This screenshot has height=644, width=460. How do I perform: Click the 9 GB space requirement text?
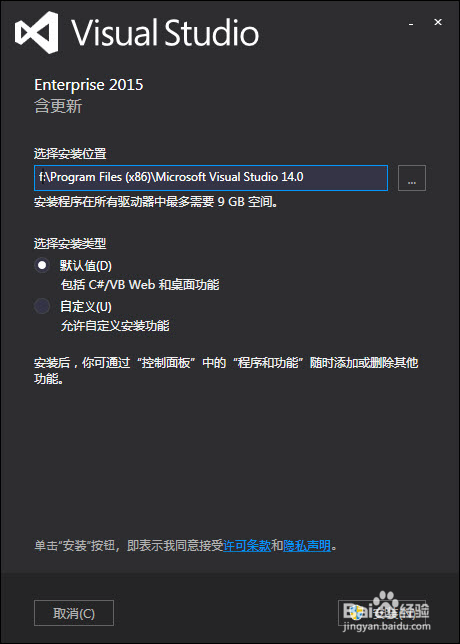pyautogui.click(x=231, y=202)
